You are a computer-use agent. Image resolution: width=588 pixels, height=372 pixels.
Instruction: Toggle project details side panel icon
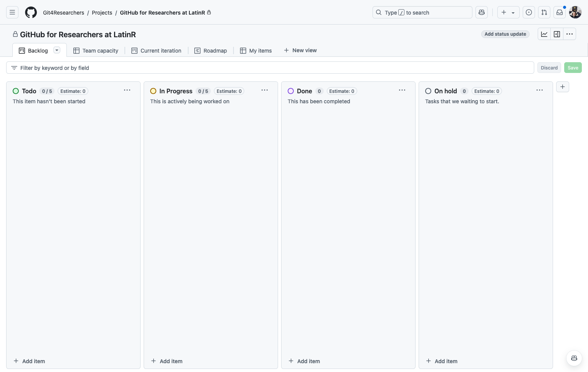coord(557,34)
